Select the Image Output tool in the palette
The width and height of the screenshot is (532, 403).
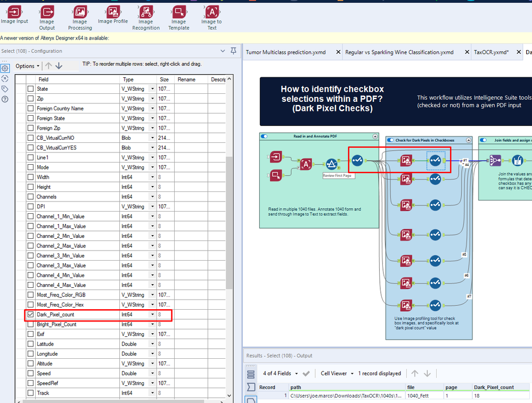(x=47, y=18)
